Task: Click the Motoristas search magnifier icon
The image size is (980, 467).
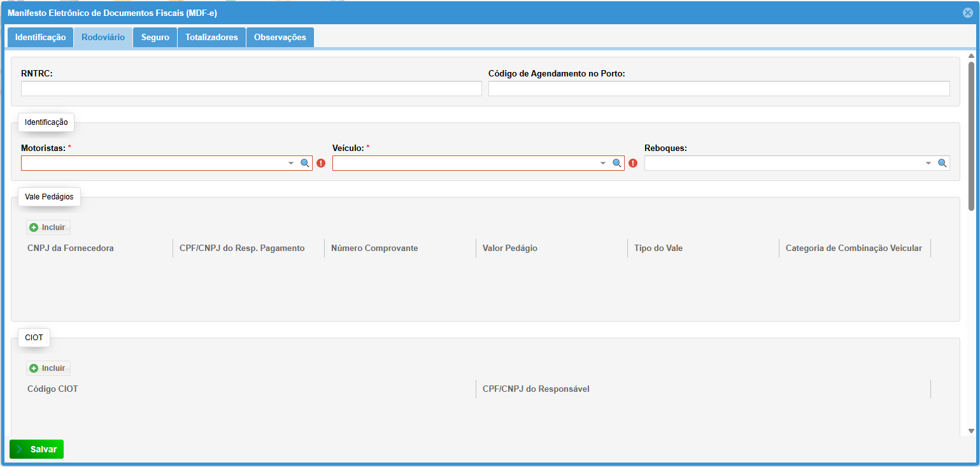Action: point(305,163)
